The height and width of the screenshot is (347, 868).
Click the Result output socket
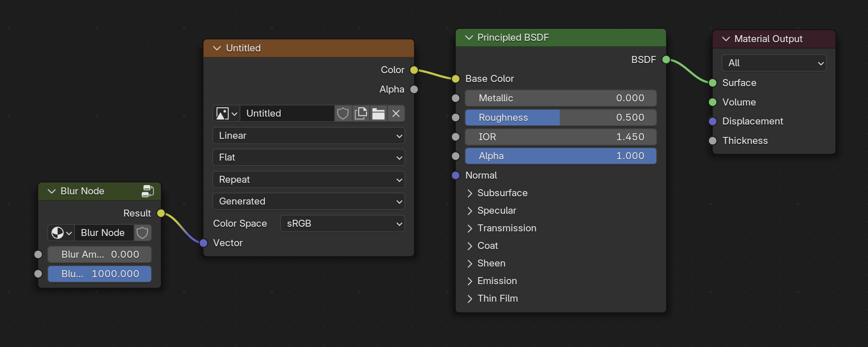click(x=161, y=213)
